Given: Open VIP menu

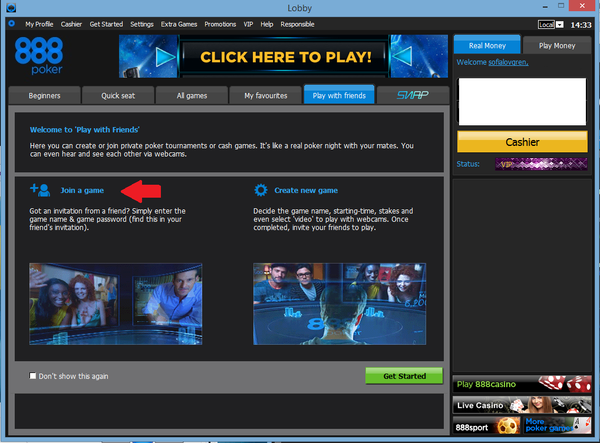Looking at the screenshot, I should coord(248,24).
